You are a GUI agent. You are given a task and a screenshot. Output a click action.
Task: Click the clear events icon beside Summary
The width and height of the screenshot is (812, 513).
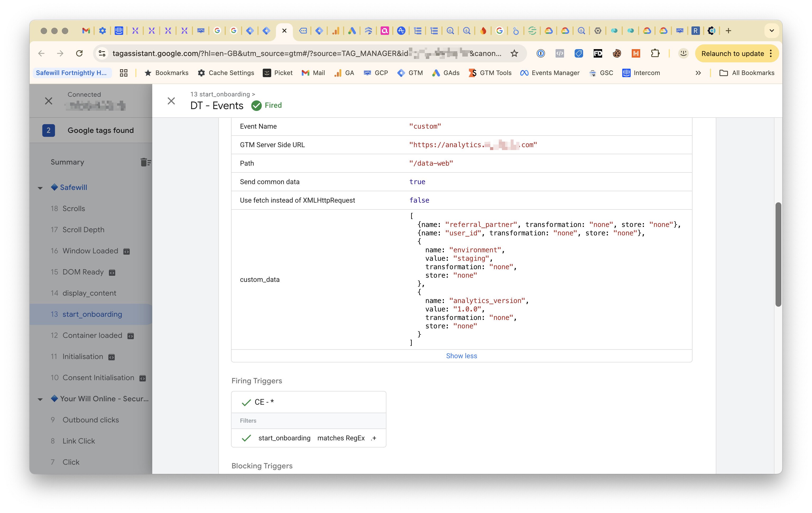click(145, 162)
